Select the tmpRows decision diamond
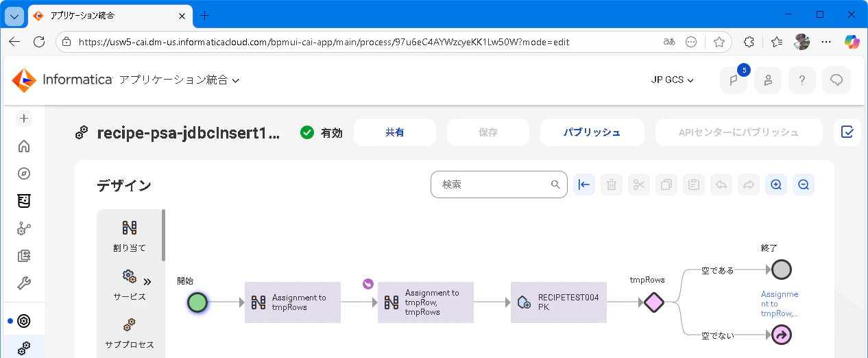868x358 pixels. (654, 302)
